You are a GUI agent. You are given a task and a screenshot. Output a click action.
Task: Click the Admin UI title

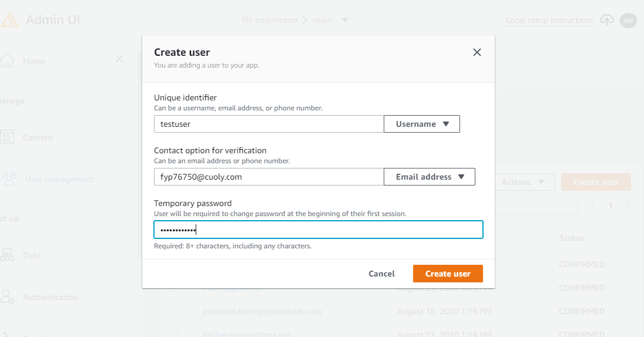(53, 20)
